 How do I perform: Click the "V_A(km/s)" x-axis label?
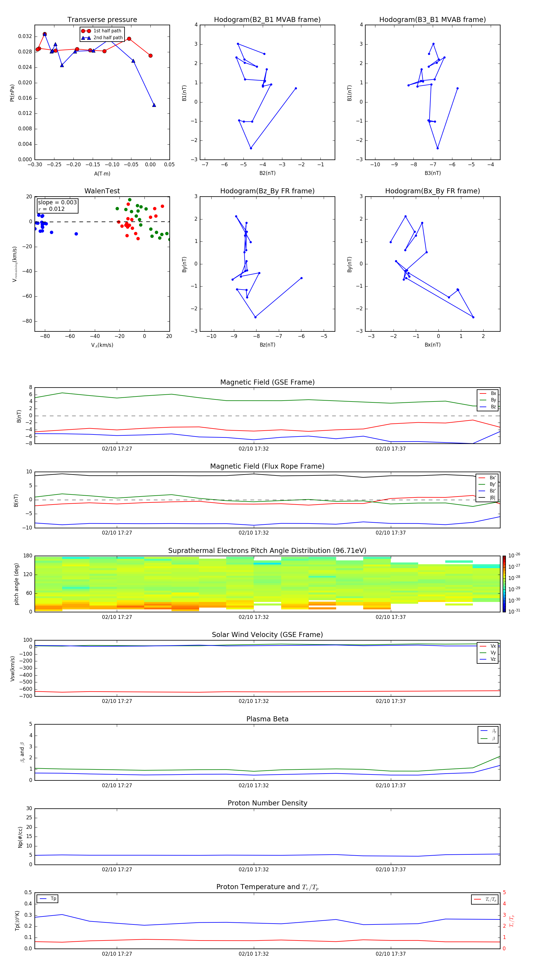click(x=102, y=345)
